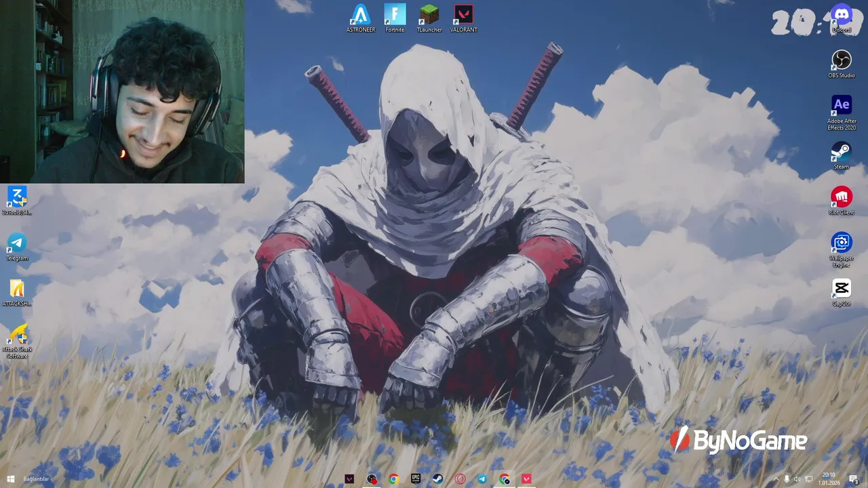The height and width of the screenshot is (488, 868).
Task: Click the microphone tray icon
Action: (787, 479)
